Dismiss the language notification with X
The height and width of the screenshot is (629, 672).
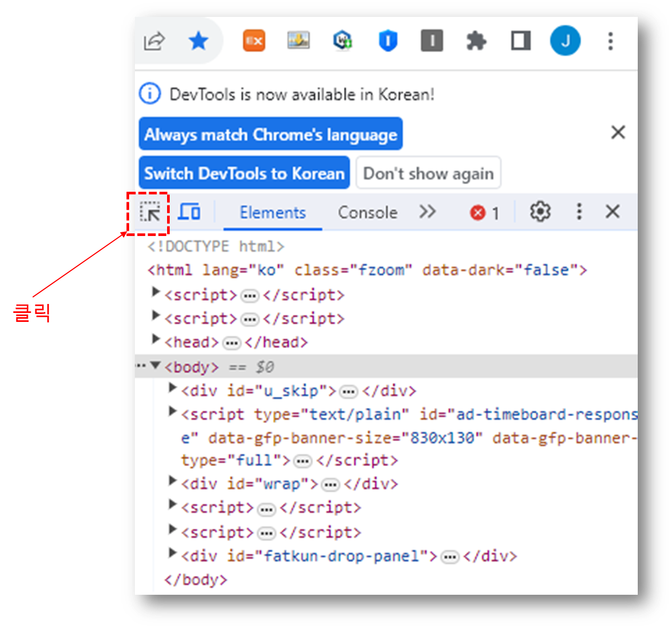tap(618, 132)
